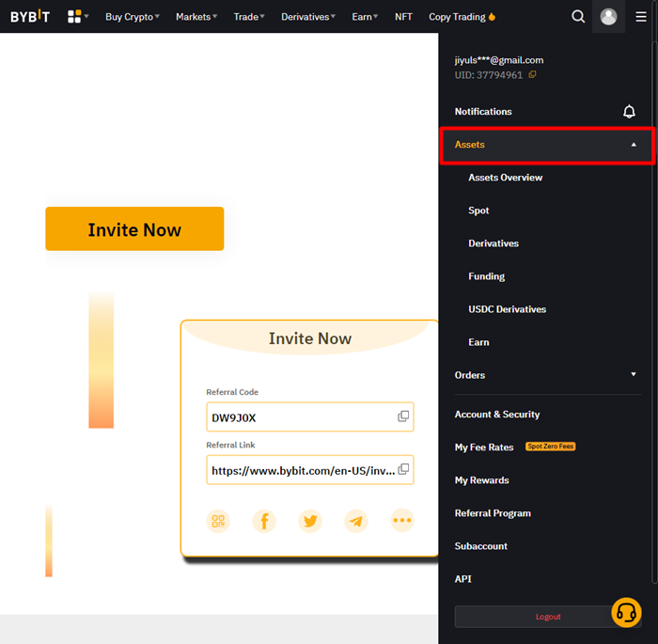Open the search magnifier icon
The width and height of the screenshot is (658, 644).
pyautogui.click(x=578, y=16)
